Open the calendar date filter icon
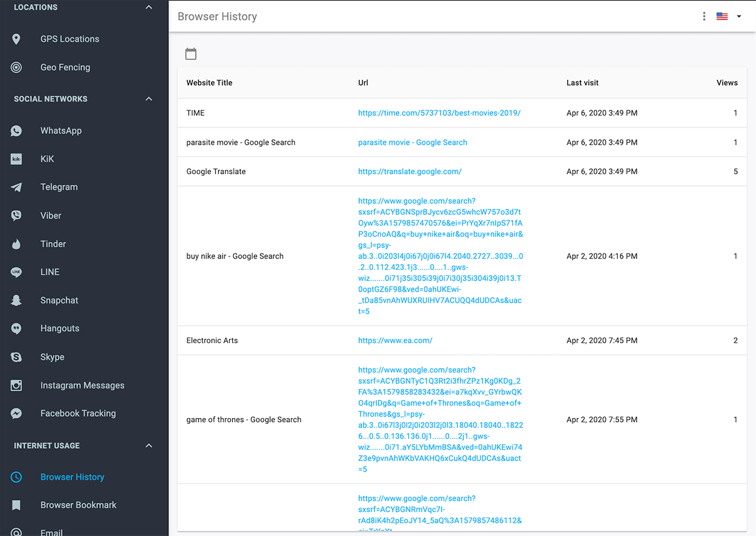The height and width of the screenshot is (536, 756). [191, 54]
